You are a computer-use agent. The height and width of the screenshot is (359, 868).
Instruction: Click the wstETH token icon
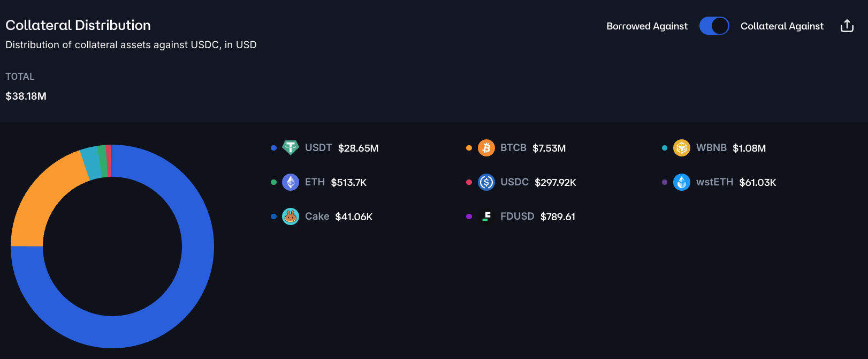click(681, 182)
